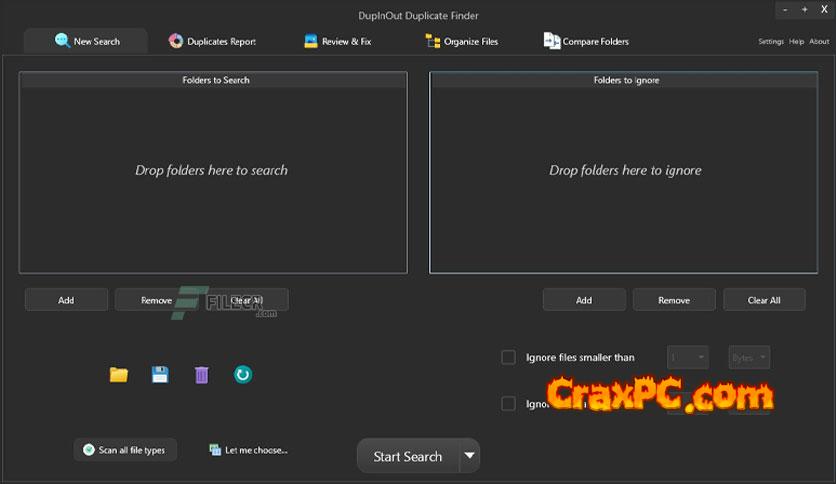Click the yellow open folder icon
This screenshot has width=836, height=484.
click(x=119, y=375)
